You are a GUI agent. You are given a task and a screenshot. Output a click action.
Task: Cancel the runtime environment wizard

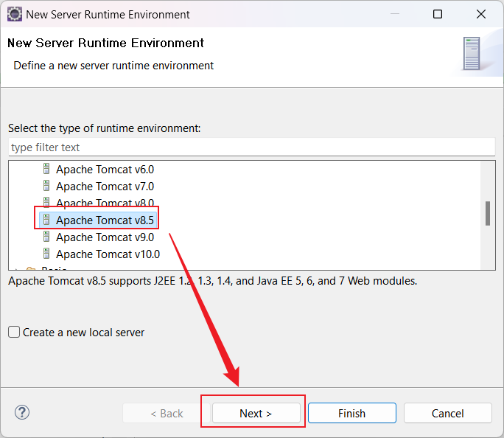(448, 413)
